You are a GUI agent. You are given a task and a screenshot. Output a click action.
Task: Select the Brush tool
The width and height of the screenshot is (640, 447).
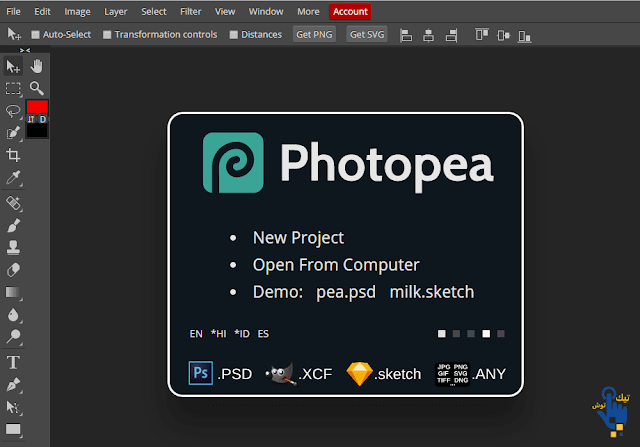tap(13, 225)
